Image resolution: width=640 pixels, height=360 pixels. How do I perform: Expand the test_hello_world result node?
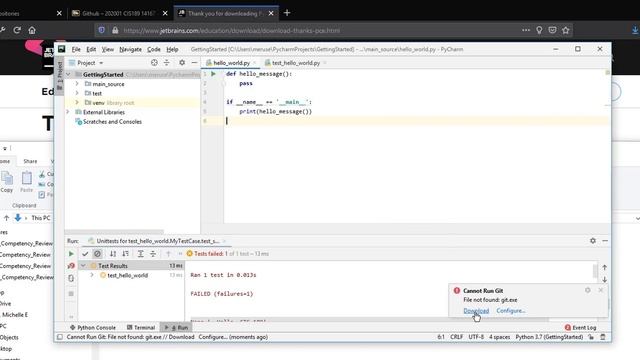[x=92, y=275]
